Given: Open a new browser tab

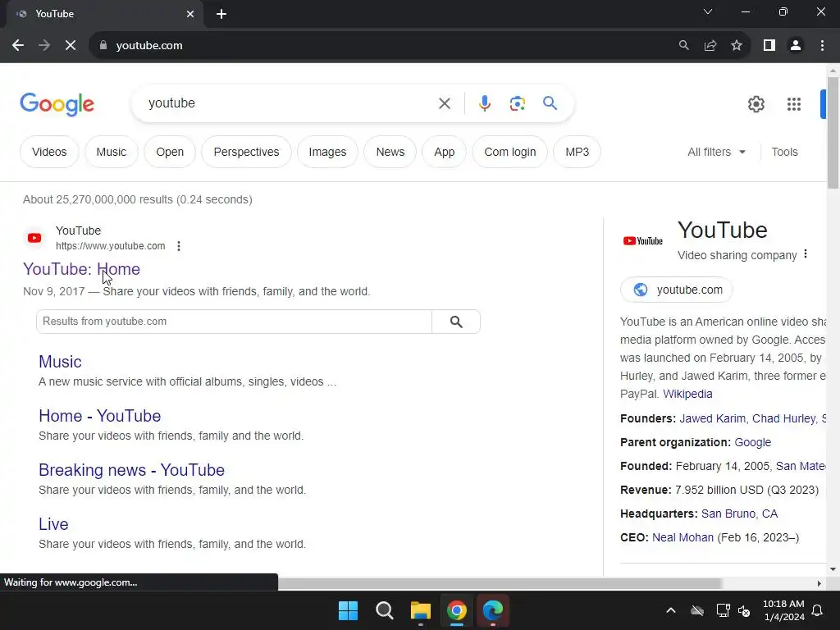Looking at the screenshot, I should 221,14.
